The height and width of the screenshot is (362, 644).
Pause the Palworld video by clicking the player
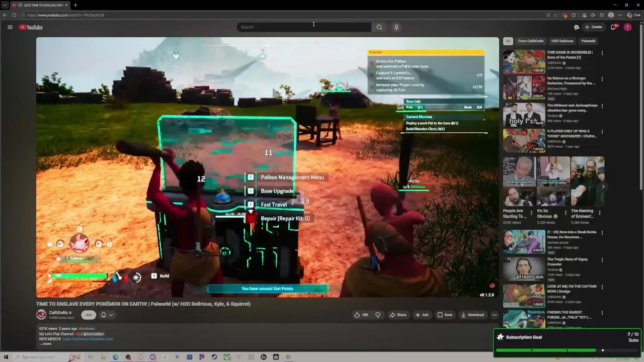click(267, 167)
